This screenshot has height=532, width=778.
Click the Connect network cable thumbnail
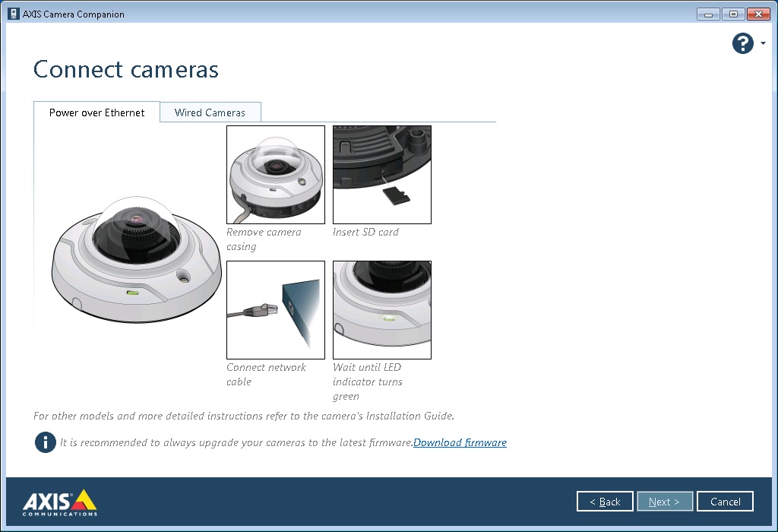276,310
